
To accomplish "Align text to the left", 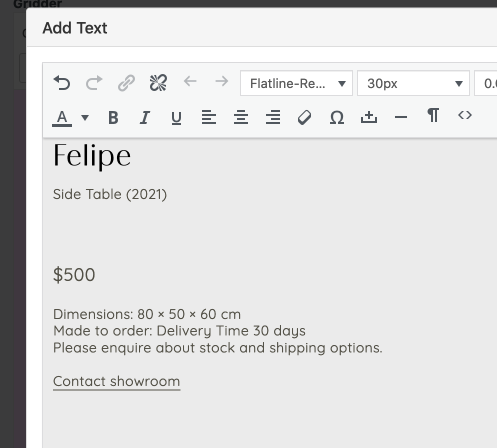I will [208, 117].
